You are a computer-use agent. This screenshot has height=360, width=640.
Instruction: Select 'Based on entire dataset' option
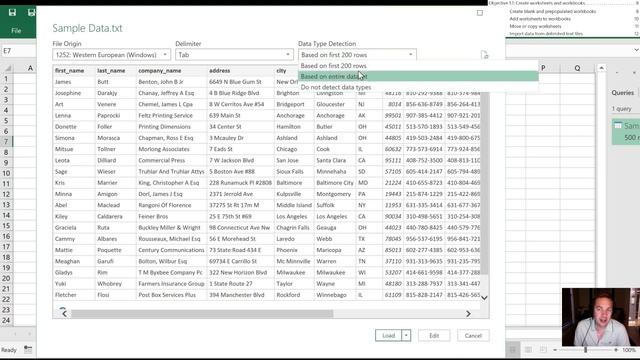(x=418, y=76)
